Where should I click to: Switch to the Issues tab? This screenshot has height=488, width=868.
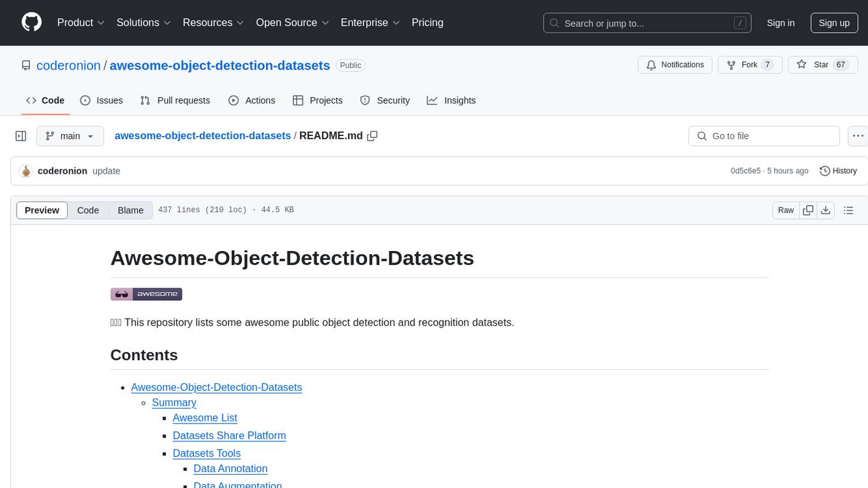pyautogui.click(x=101, y=100)
